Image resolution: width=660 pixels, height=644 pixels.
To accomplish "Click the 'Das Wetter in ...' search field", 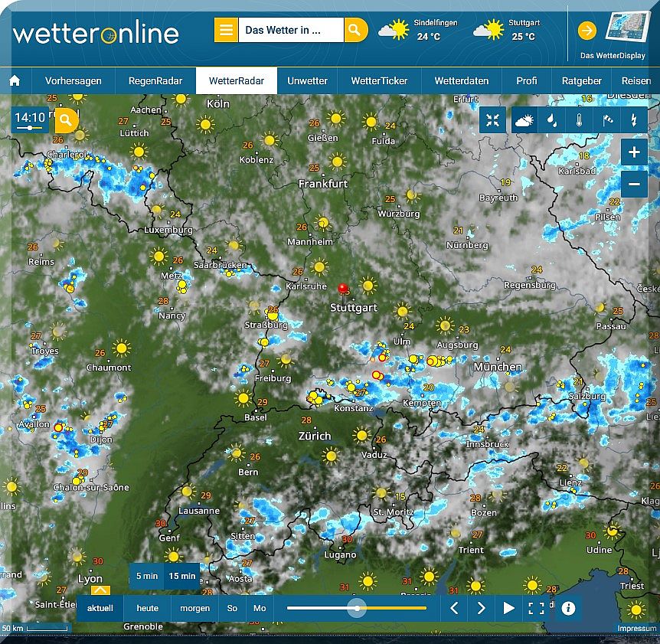I will coord(291,31).
